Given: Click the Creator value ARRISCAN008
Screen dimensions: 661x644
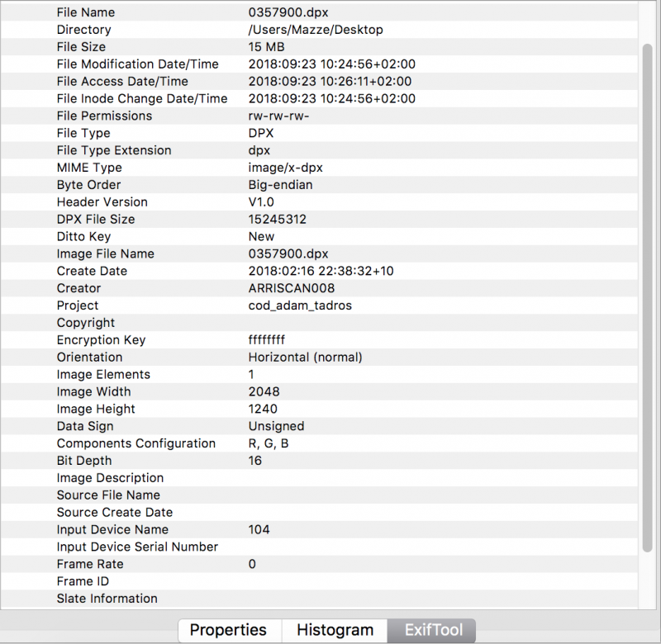Looking at the screenshot, I should click(x=296, y=288).
